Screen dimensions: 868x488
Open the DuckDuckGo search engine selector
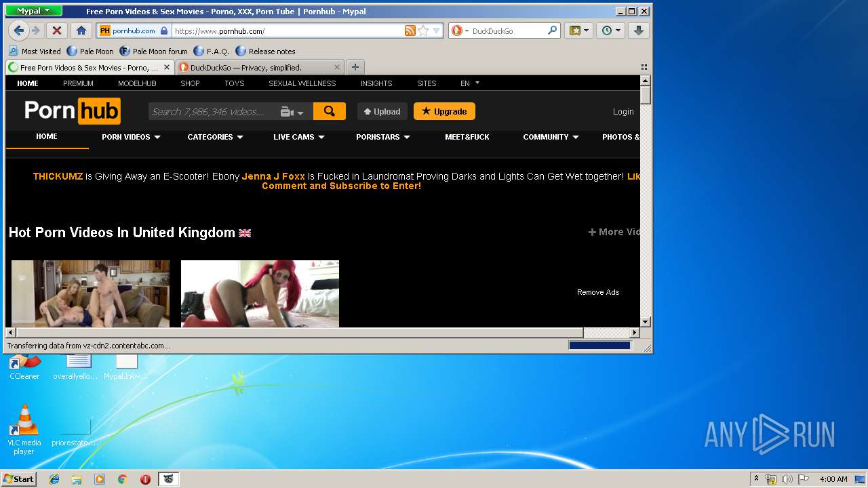click(x=460, y=30)
